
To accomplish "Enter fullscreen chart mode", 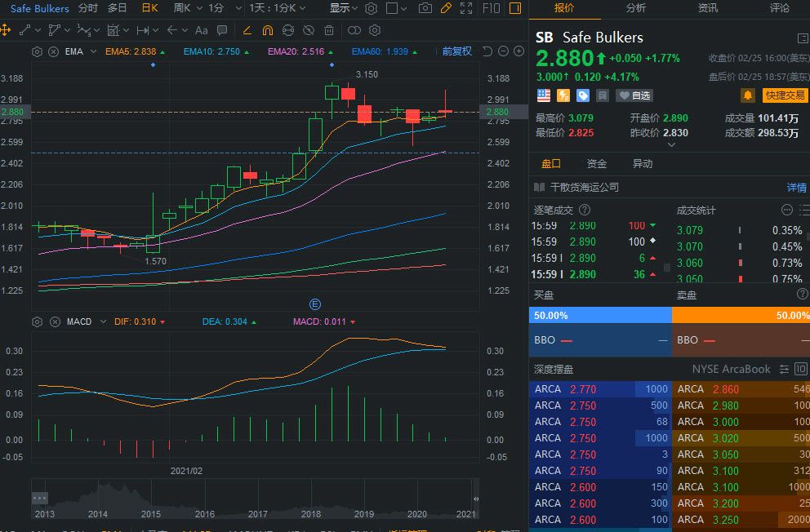I will pos(466,8).
